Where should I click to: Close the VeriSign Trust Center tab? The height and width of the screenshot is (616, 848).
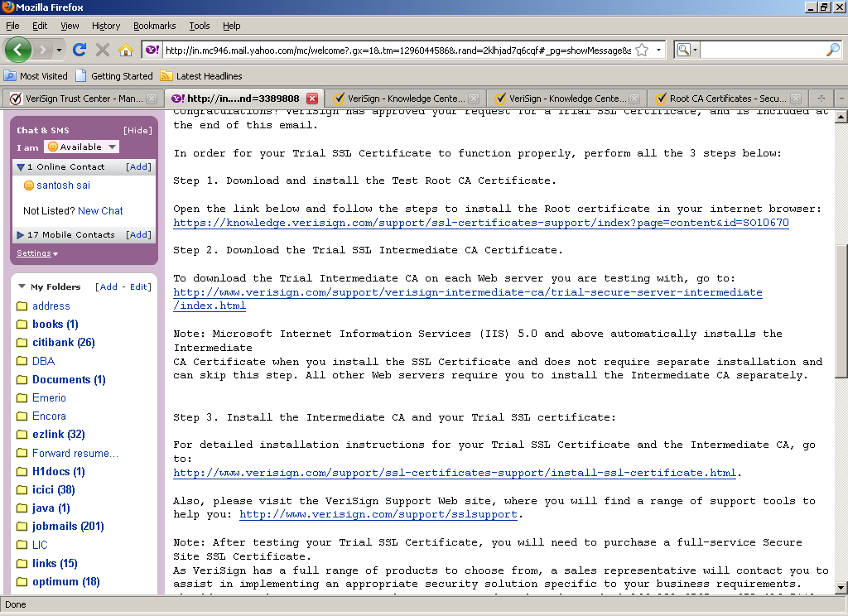(152, 99)
